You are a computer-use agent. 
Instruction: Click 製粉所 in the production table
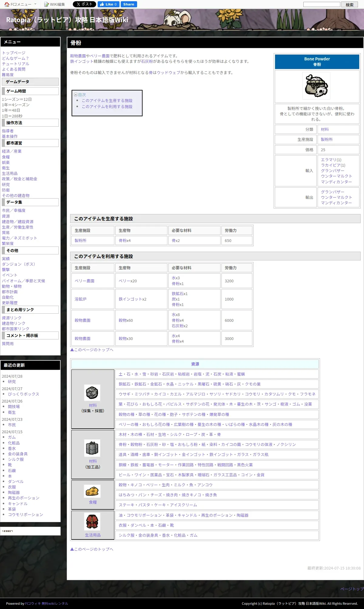click(x=80, y=240)
